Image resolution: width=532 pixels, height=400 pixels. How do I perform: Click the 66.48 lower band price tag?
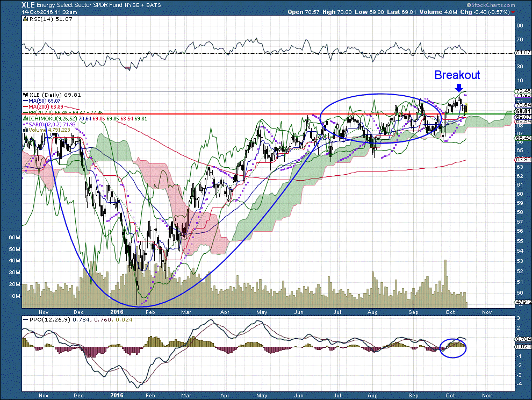point(523,138)
